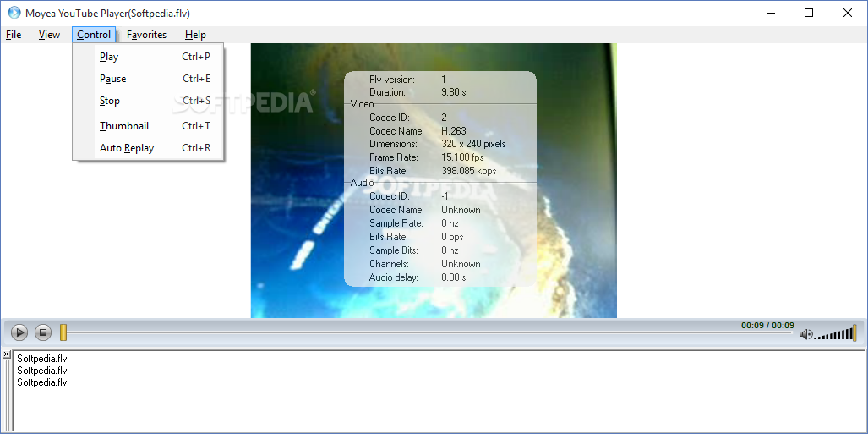Choose Play from the Control menu
Screen dimensions: 868x434
[x=149, y=57]
